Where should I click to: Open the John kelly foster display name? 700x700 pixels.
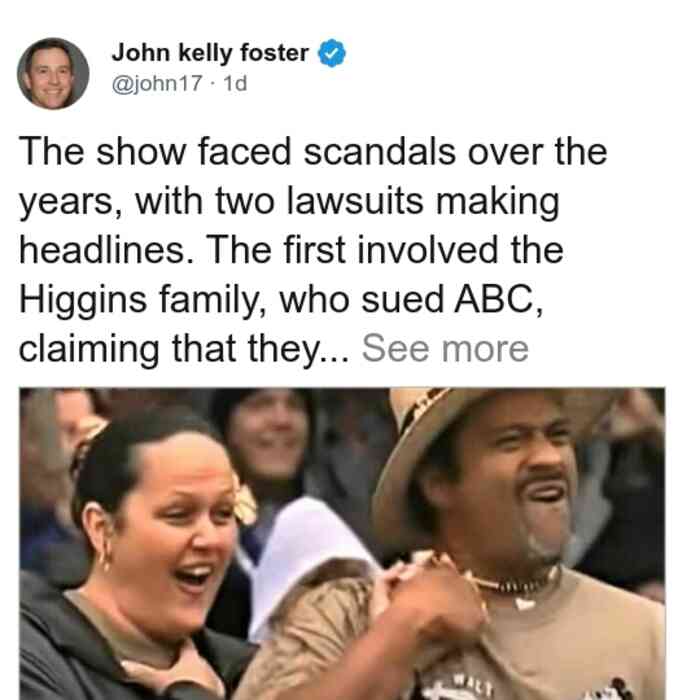[x=210, y=53]
